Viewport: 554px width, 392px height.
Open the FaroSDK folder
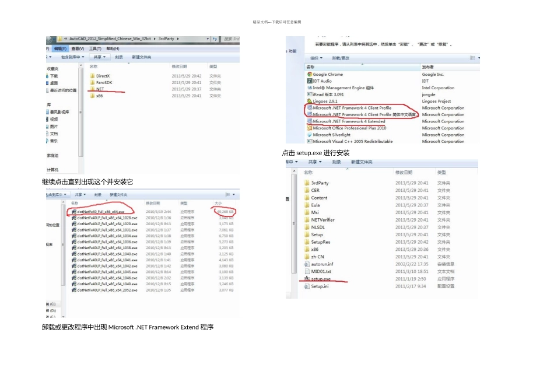coord(104,82)
